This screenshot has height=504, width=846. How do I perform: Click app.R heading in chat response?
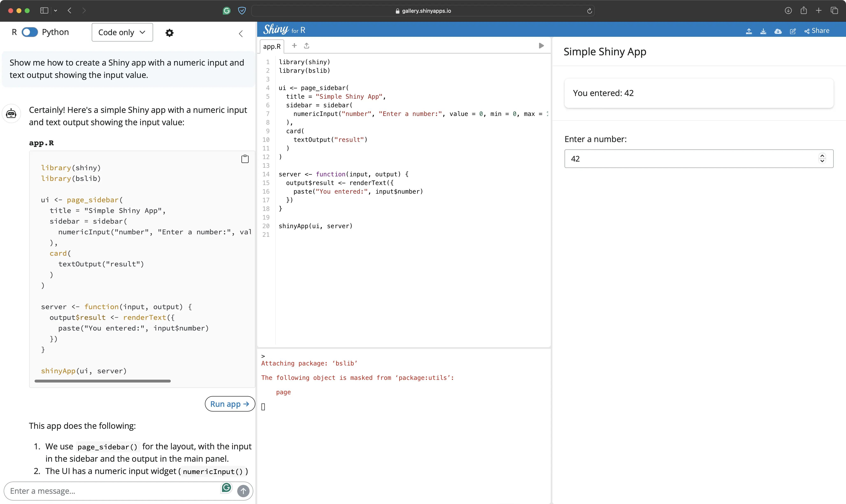coord(42,143)
